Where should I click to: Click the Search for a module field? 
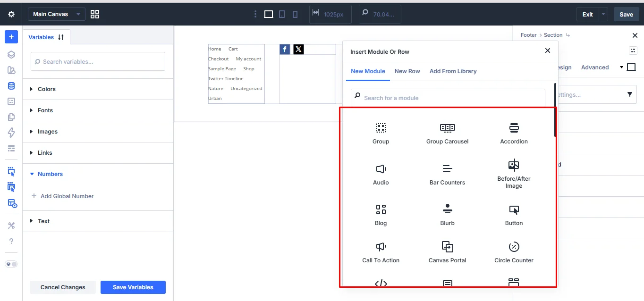(448, 98)
